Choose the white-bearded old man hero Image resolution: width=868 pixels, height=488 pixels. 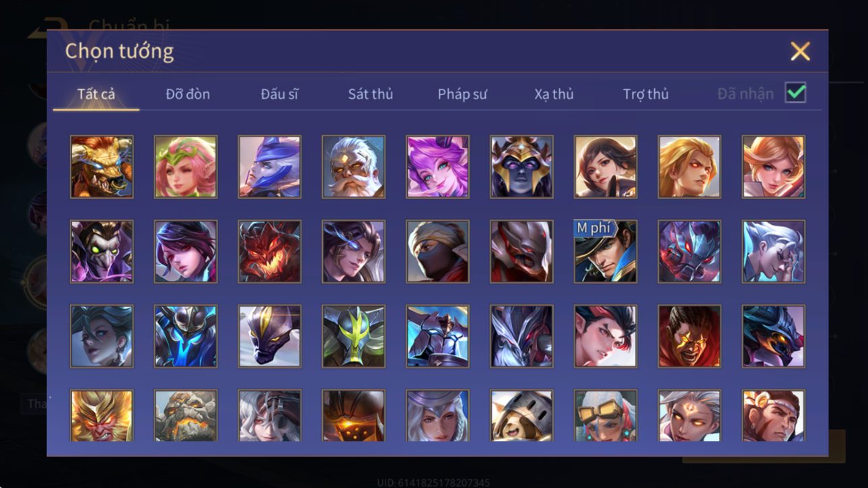point(353,167)
